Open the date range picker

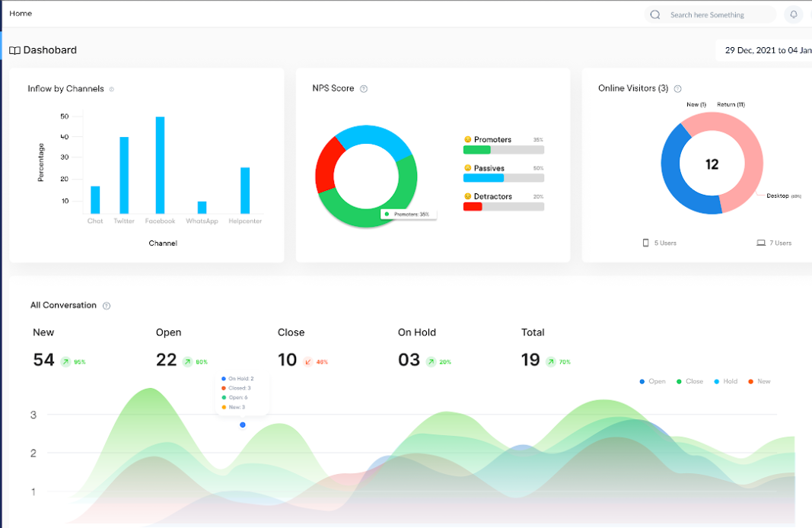click(x=764, y=50)
